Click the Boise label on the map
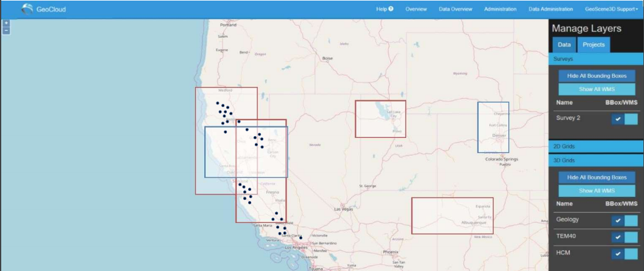644x271 pixels. click(x=327, y=58)
